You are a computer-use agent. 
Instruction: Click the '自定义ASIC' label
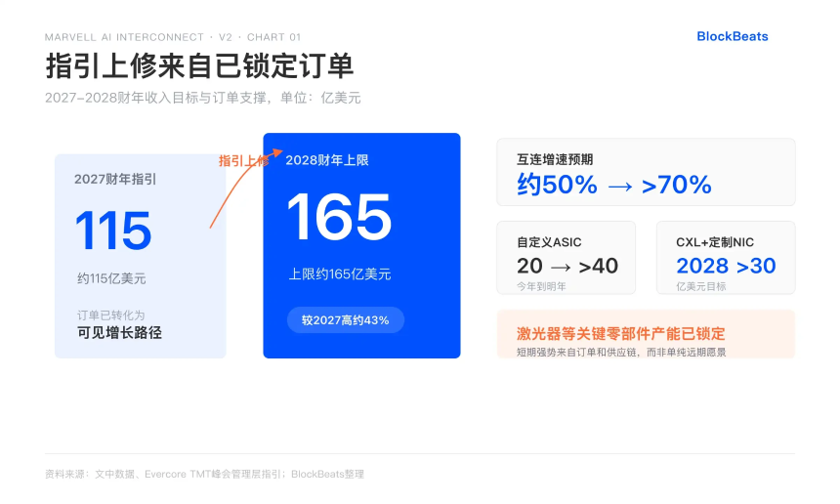pos(549,242)
